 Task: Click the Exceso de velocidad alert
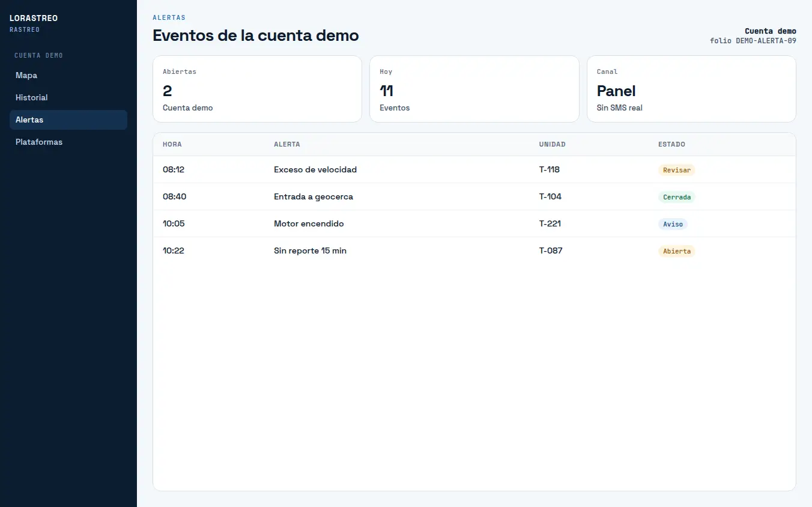tap(315, 169)
